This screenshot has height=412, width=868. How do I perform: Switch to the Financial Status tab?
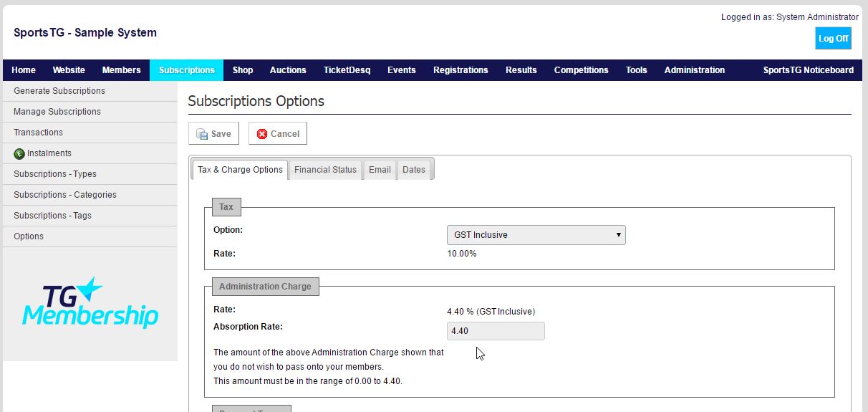point(325,170)
